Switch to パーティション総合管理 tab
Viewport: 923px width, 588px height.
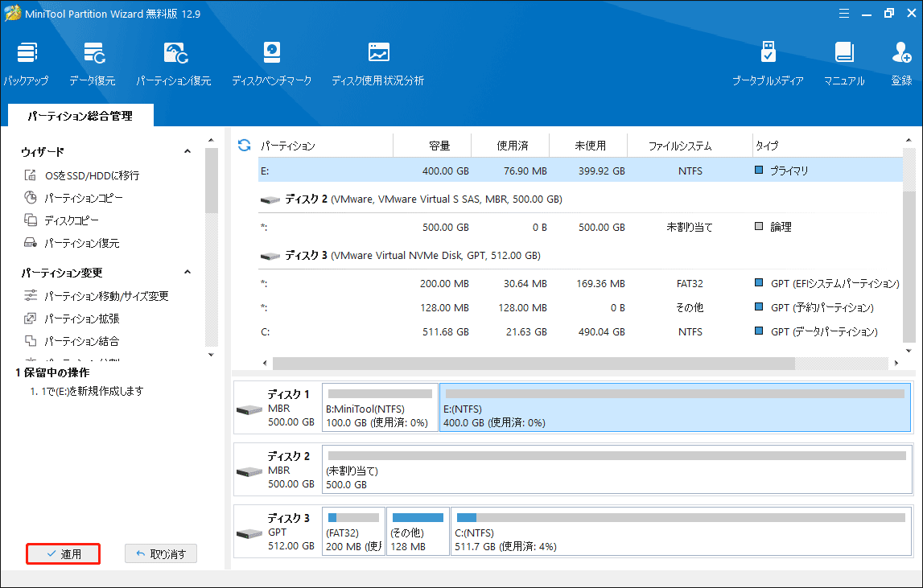click(80, 115)
